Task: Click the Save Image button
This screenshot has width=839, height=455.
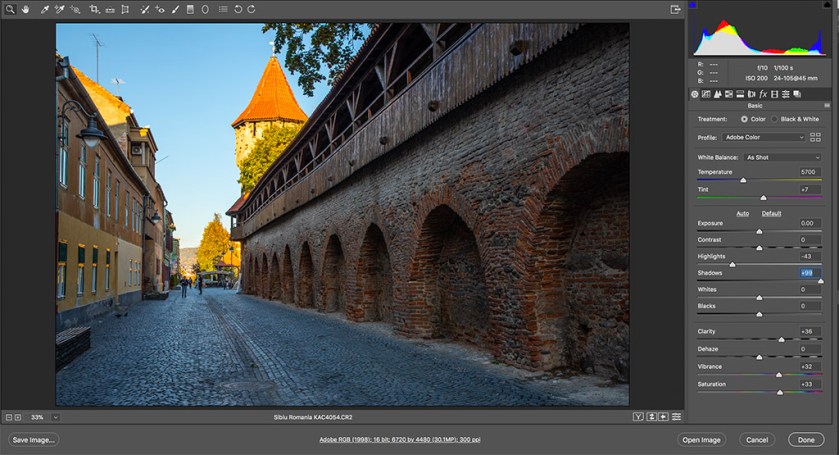Action: pos(33,440)
